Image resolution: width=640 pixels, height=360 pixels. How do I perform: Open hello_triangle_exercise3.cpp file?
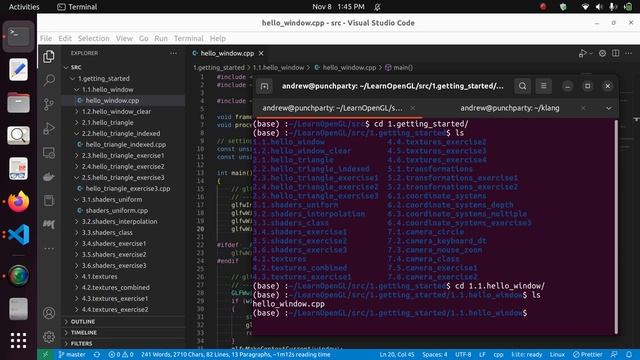127,189
